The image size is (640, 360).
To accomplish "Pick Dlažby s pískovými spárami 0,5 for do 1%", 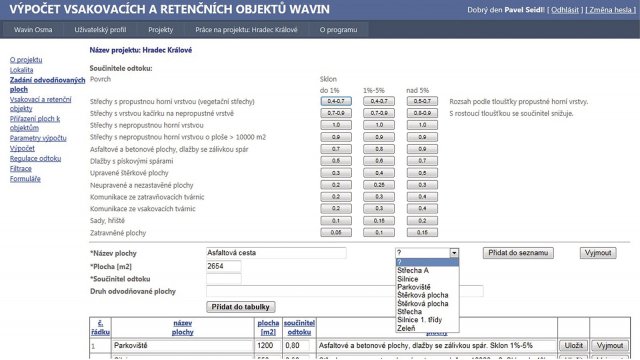I will click(x=336, y=161).
